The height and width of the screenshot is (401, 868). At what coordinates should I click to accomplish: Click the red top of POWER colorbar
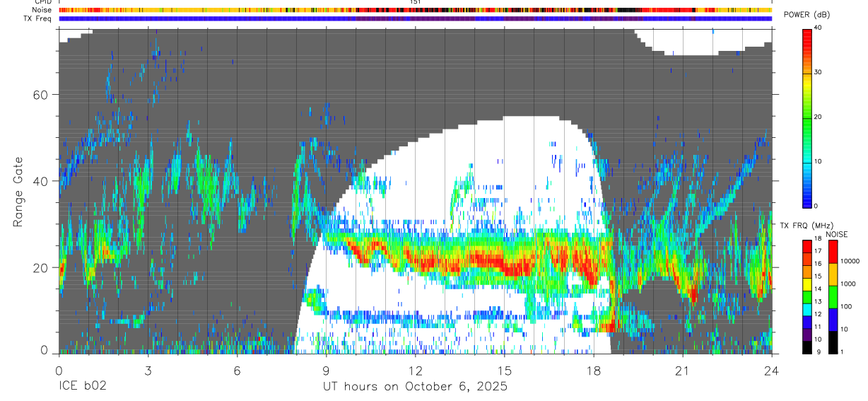point(807,32)
